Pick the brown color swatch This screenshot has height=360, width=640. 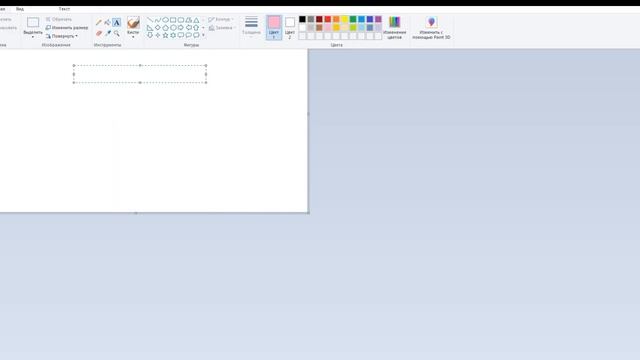pos(319,27)
